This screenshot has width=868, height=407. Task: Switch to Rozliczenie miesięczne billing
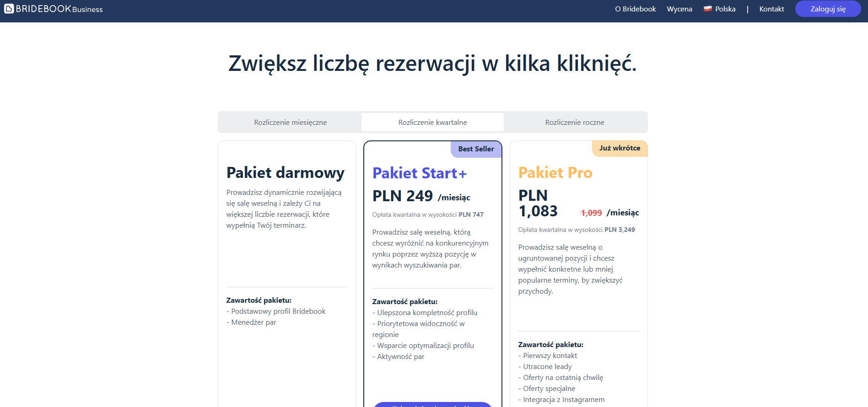coord(290,123)
